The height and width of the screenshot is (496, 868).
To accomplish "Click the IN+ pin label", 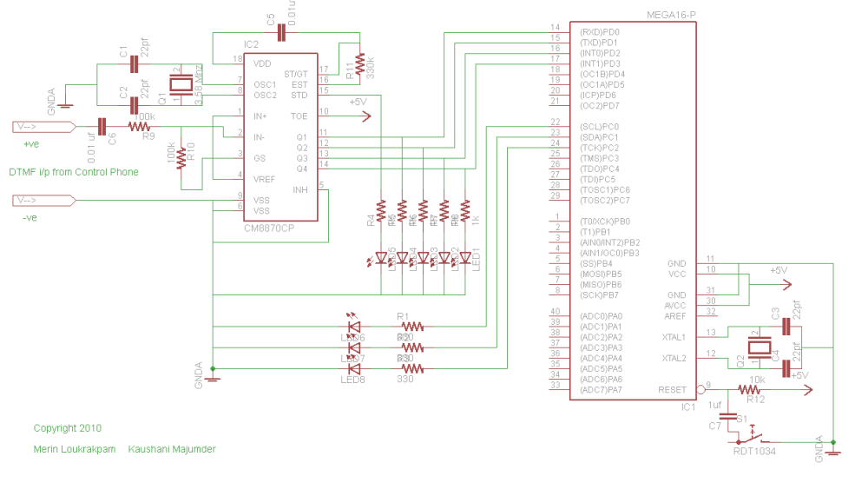I will coord(260,116).
